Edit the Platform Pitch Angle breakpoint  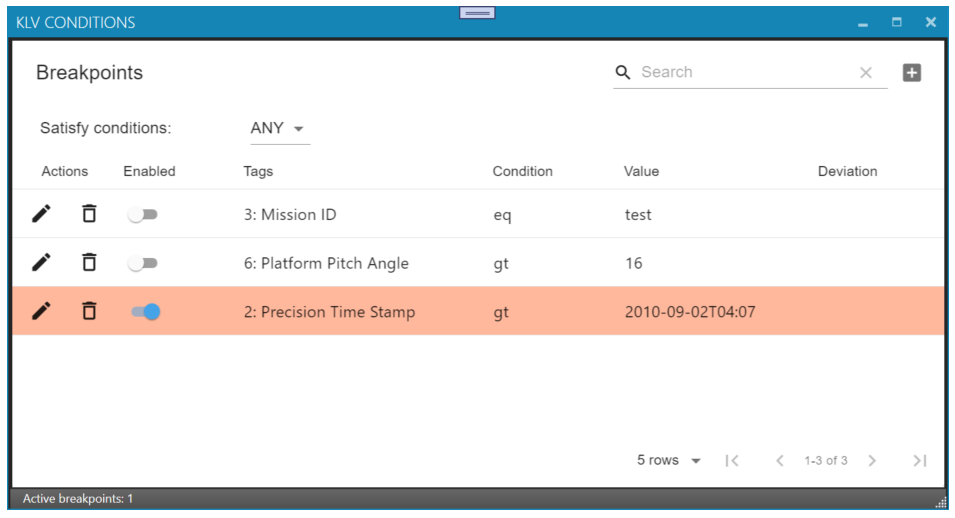pyautogui.click(x=41, y=263)
